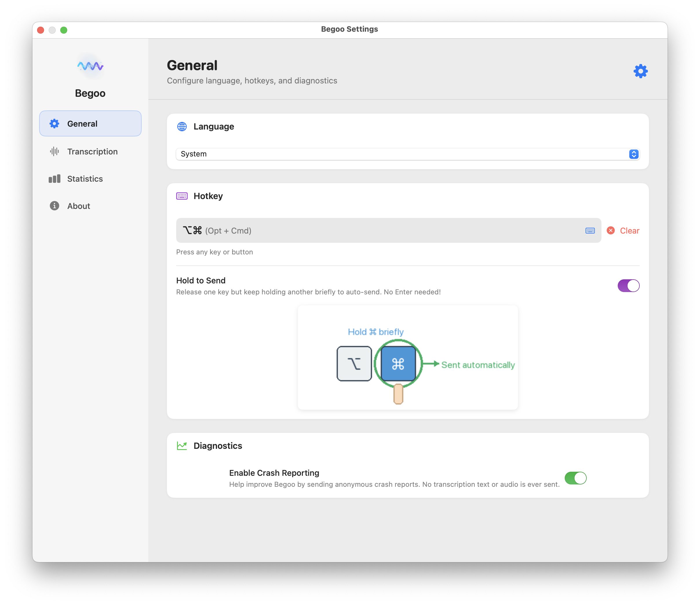The image size is (700, 605).
Task: Click the Begoo app logo in the sidebar
Action: coord(90,66)
